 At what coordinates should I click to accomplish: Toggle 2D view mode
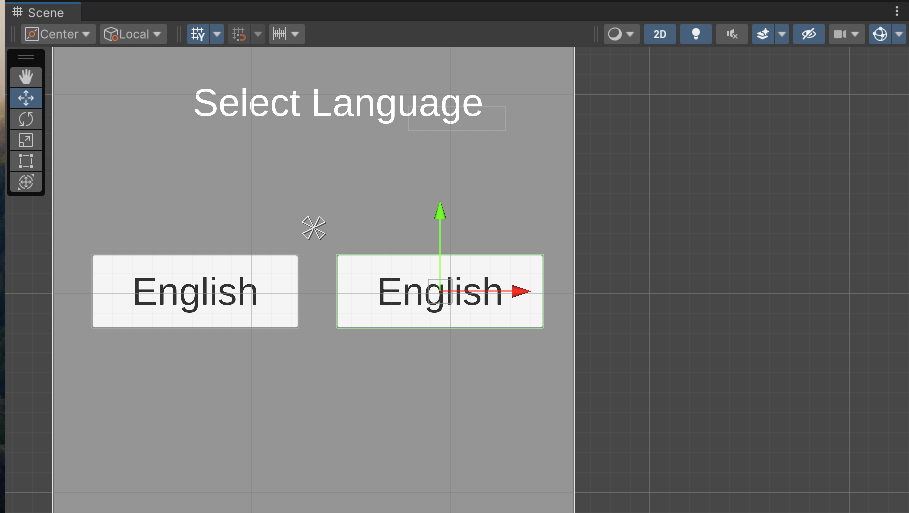point(659,34)
